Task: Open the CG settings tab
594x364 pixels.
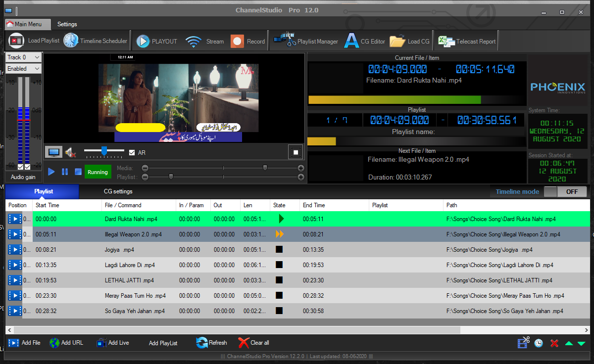Action: 118,191
